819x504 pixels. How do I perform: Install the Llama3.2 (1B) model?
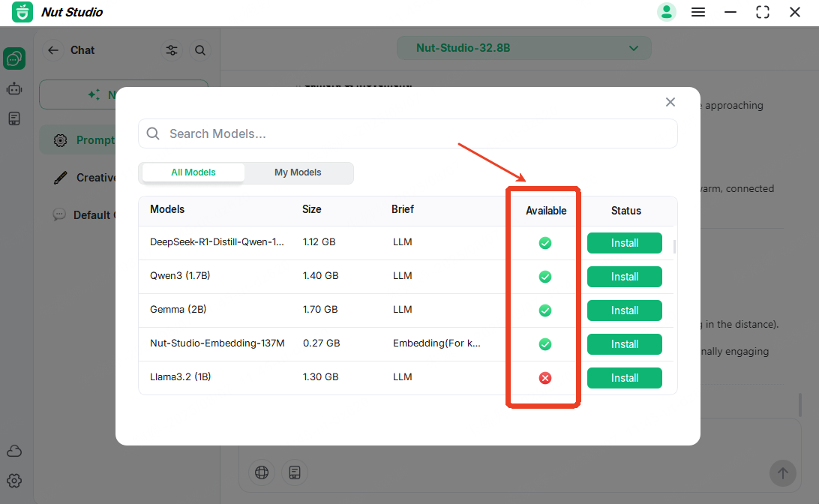(x=625, y=377)
